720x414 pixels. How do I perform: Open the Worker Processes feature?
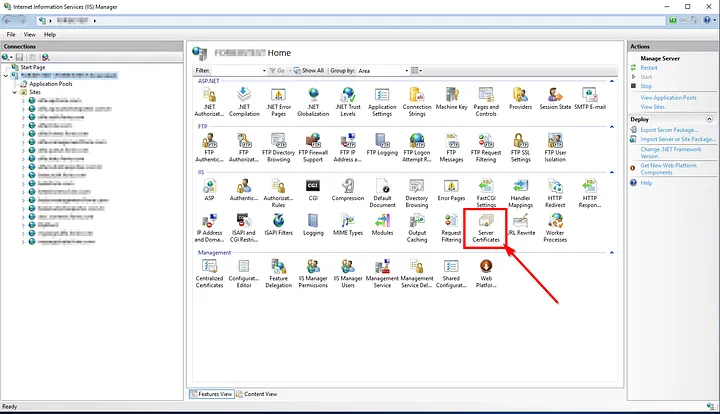(554, 222)
